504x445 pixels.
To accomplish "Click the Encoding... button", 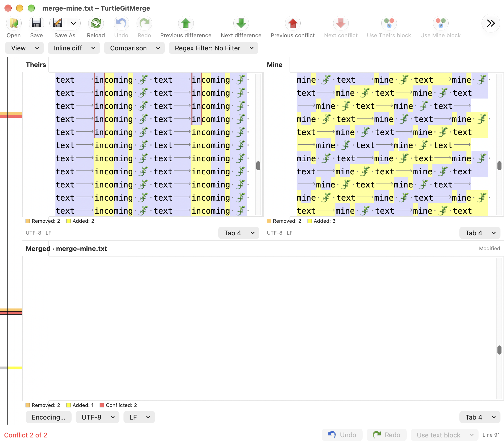I will [49, 417].
